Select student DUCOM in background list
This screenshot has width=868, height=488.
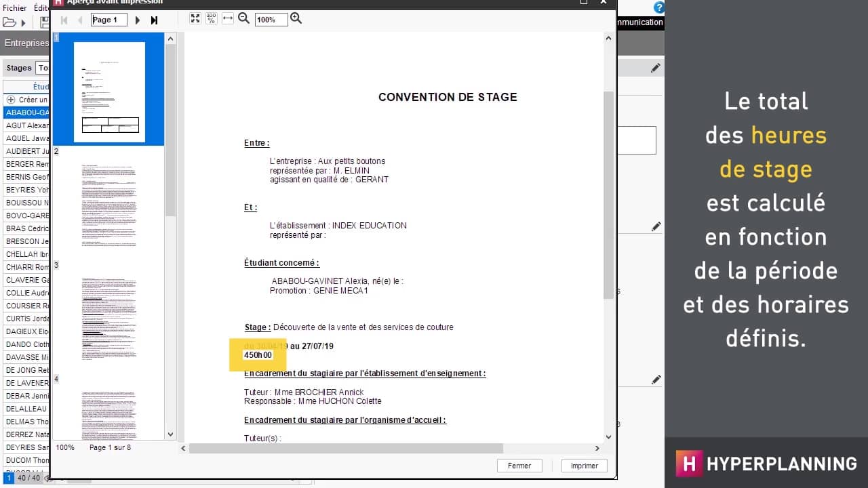pos(26,460)
